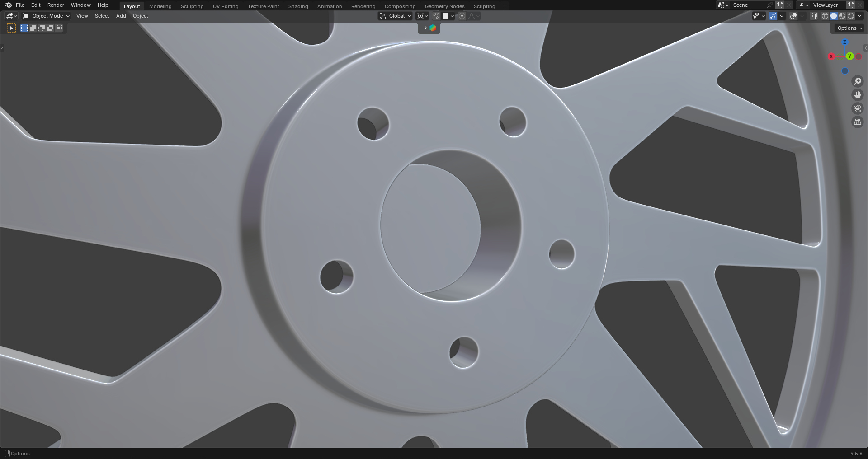Screen dimensions: 868x459
Task: Open the viewport Add menu
Action: (121, 16)
